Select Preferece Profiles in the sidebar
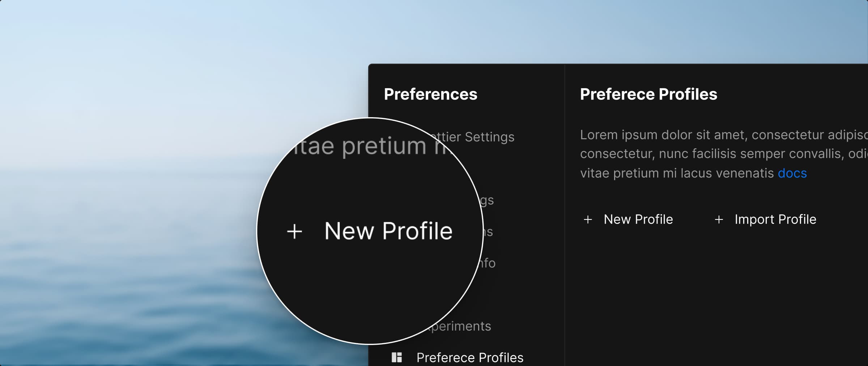This screenshot has width=868, height=366. (470, 357)
